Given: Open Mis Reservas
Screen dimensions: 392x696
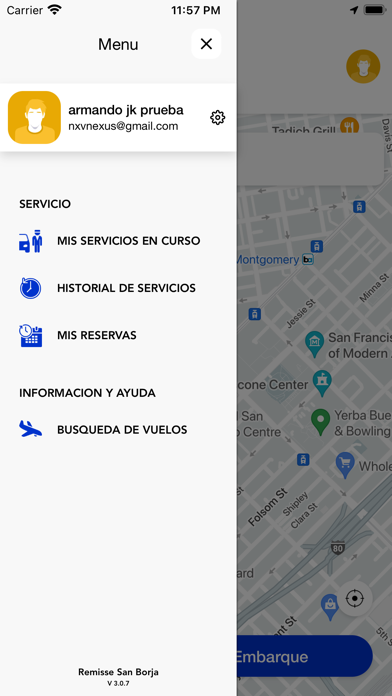Looking at the screenshot, I should point(118,335).
